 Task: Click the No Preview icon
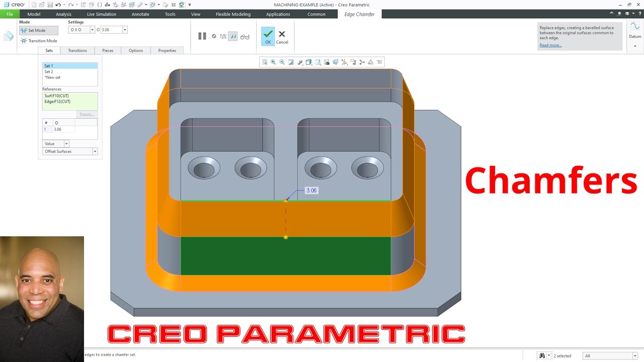coord(214,36)
